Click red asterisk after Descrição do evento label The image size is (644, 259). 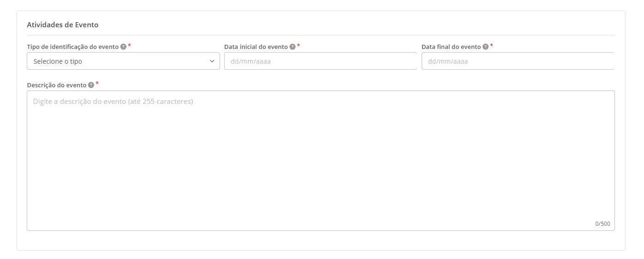[97, 84]
